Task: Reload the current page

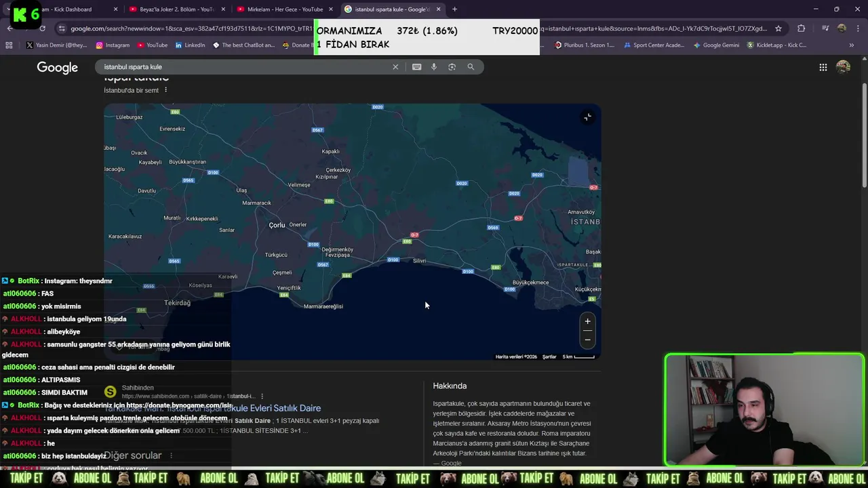Action: click(42, 28)
